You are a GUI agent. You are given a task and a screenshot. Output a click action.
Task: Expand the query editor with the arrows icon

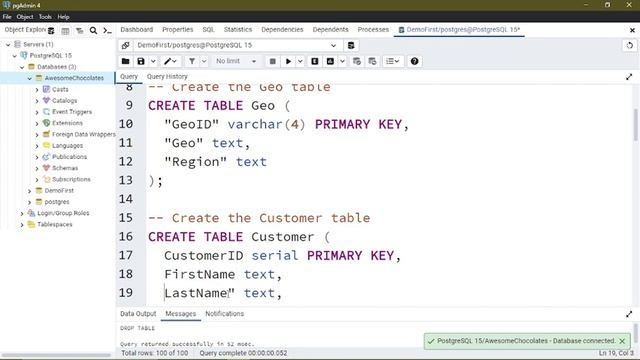(x=629, y=77)
